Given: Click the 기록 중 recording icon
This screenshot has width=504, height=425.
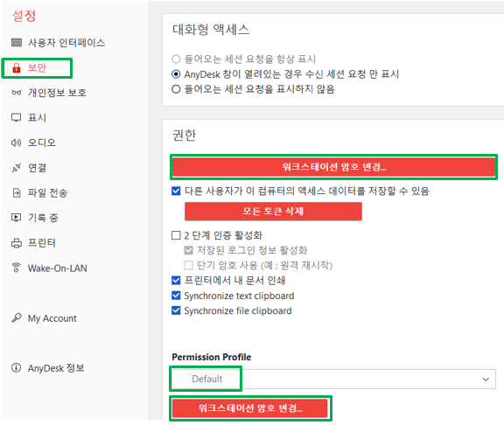Looking at the screenshot, I should [x=17, y=218].
